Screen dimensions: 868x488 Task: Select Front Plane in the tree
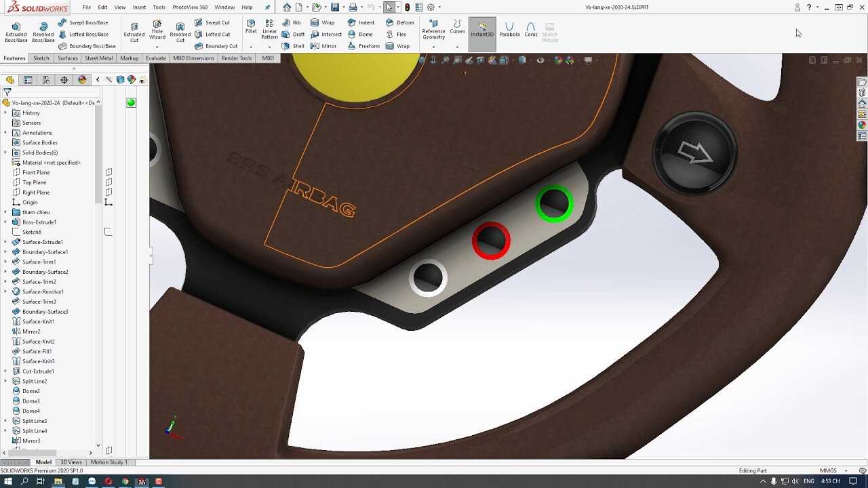coord(35,172)
